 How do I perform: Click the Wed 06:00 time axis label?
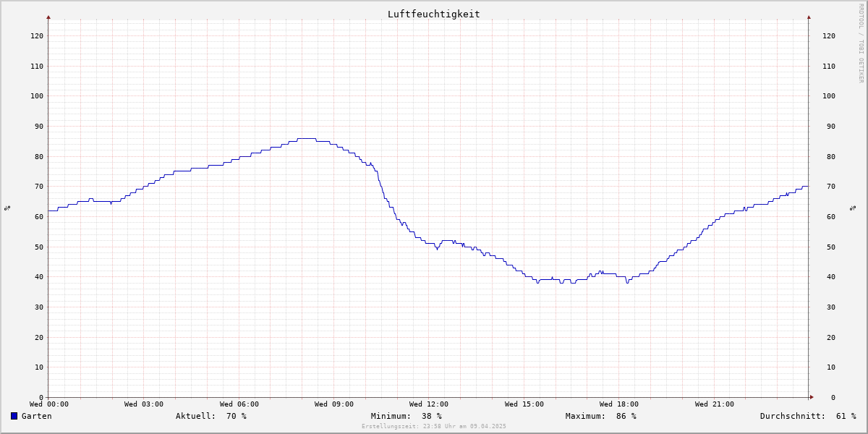239,404
